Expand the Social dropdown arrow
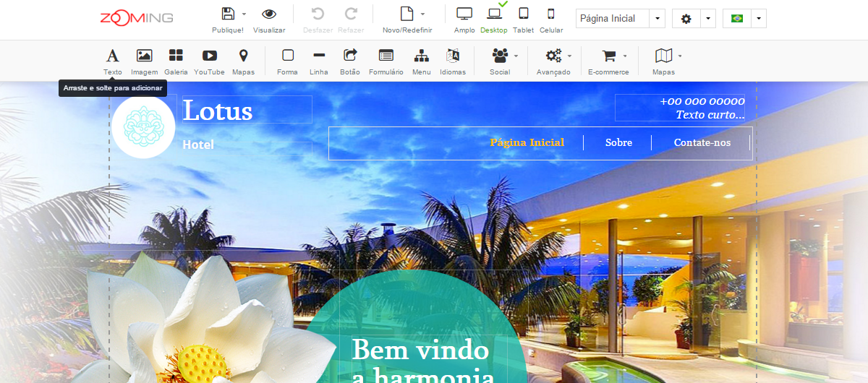Screen dimensions: 868x383 click(x=516, y=56)
